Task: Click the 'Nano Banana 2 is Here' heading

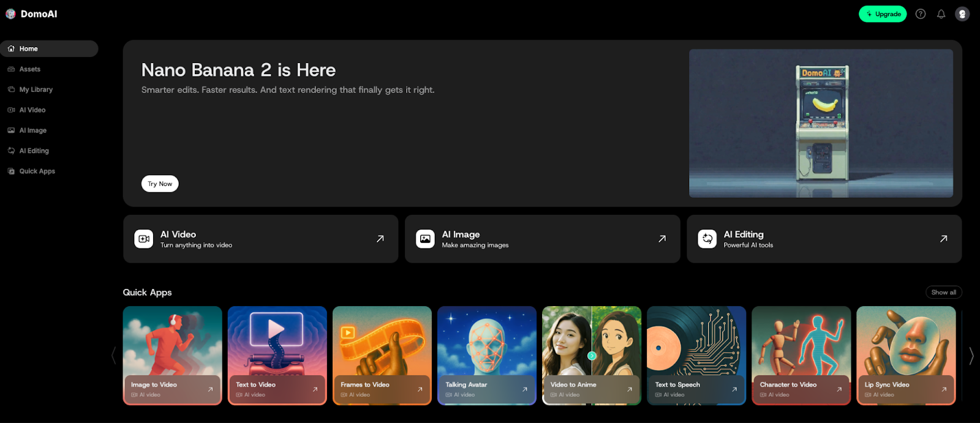Action: 238,70
